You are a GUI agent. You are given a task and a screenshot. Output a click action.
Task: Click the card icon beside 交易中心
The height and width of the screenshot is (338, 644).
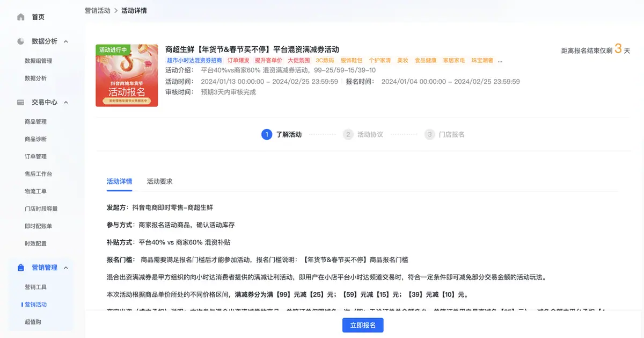[x=21, y=102]
